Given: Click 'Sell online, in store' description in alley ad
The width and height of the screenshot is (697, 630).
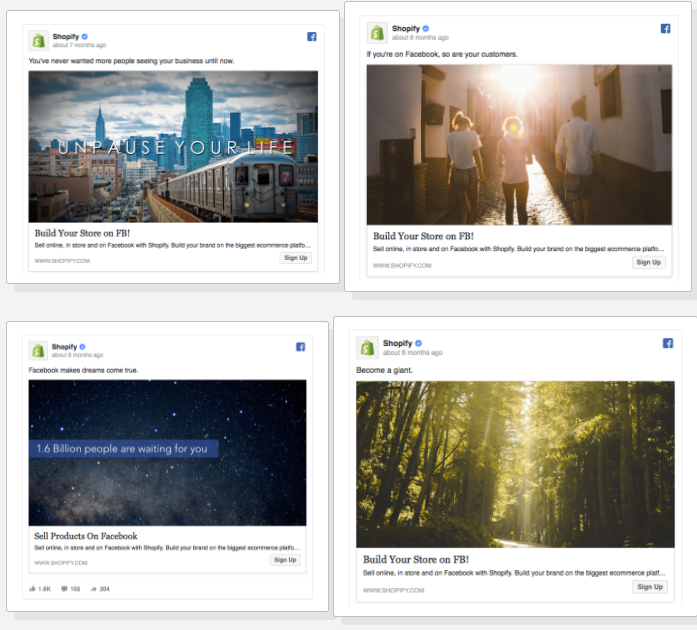Looking at the screenshot, I should pyautogui.click(x=518, y=249).
